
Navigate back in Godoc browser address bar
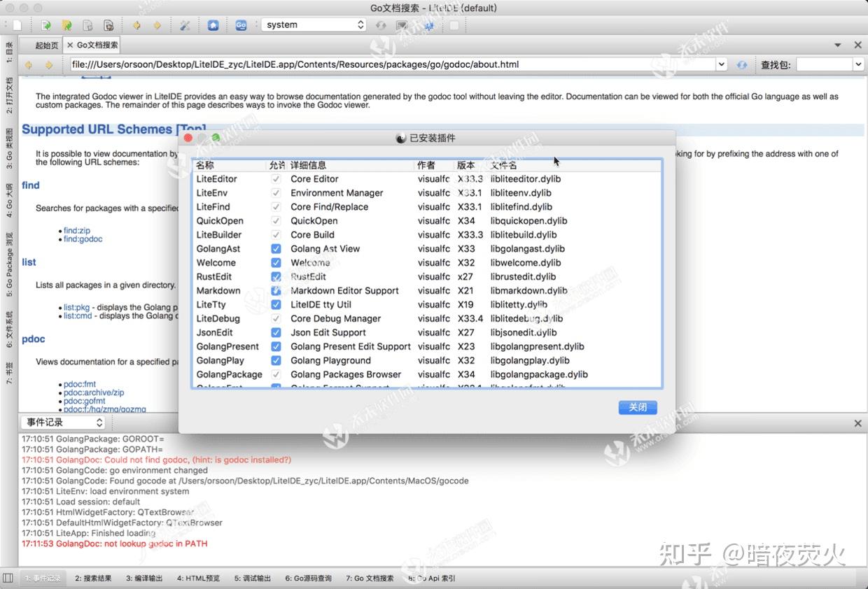click(x=29, y=65)
